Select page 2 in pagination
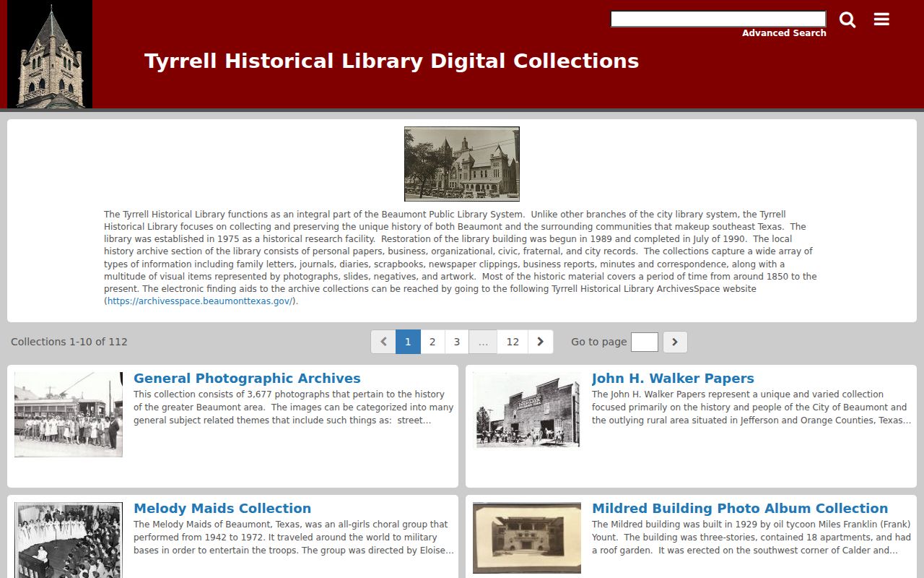 point(432,342)
